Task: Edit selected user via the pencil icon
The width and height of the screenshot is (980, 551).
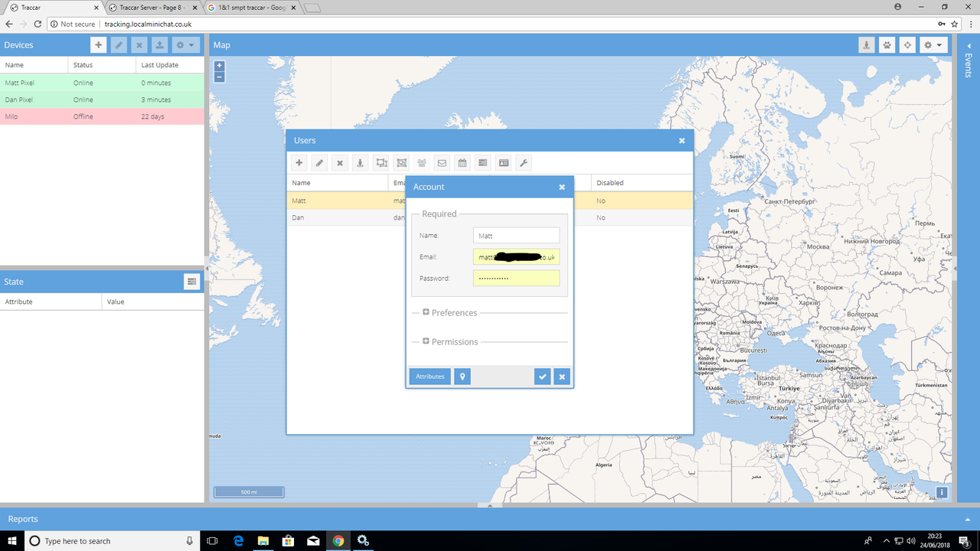Action: 319,162
